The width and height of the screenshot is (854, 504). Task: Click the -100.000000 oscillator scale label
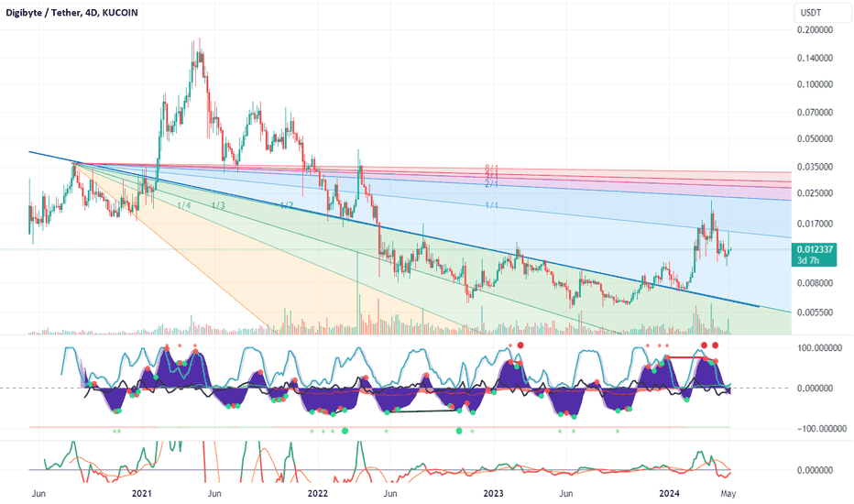[x=822, y=429]
